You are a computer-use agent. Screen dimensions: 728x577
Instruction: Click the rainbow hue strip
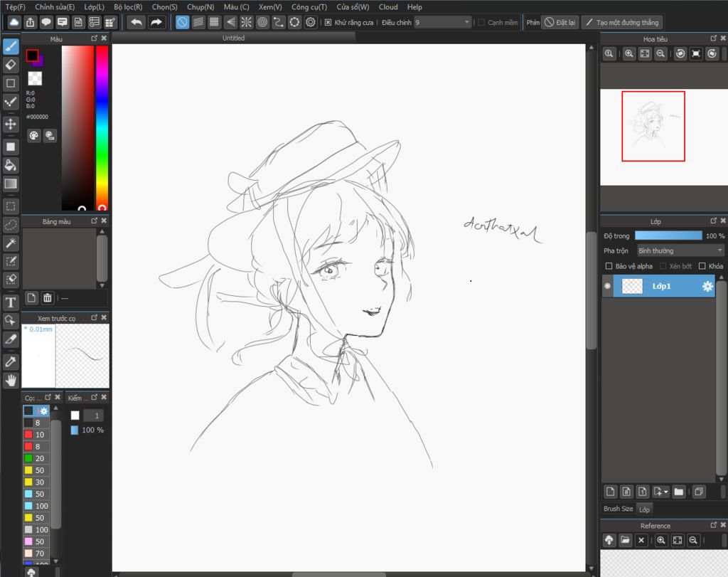click(102, 128)
